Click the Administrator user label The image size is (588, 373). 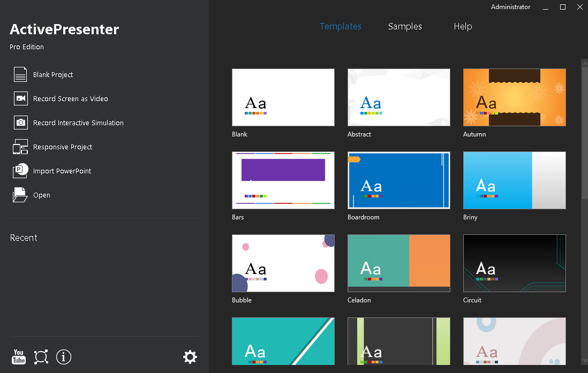click(510, 7)
